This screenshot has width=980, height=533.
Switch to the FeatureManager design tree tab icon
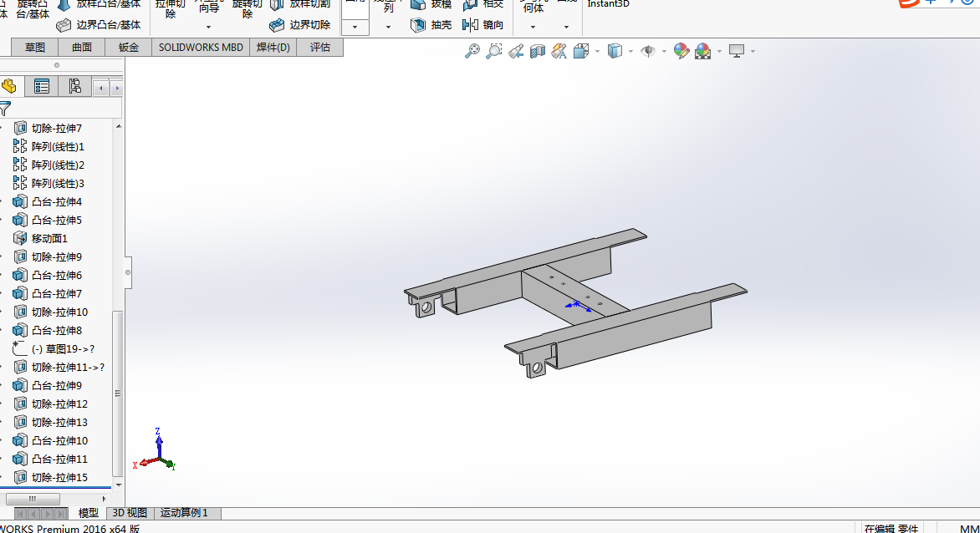[8, 86]
